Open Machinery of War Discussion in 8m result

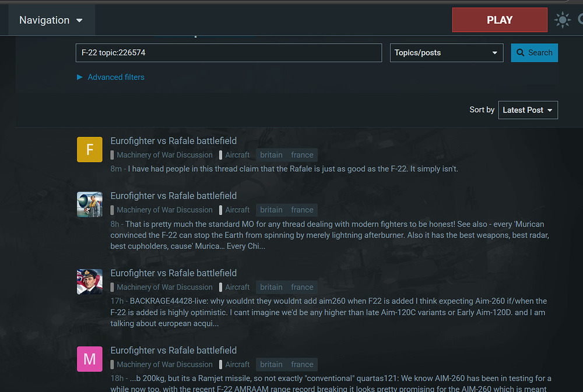tap(164, 155)
